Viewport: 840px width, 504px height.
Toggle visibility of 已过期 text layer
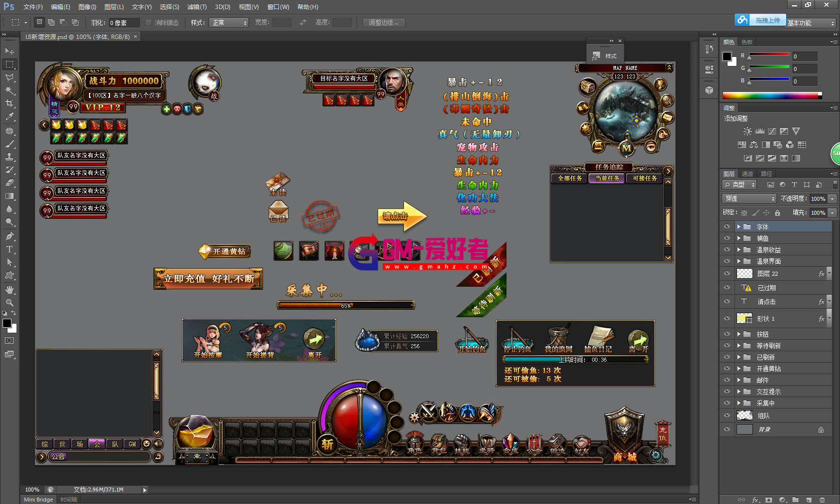(x=727, y=288)
